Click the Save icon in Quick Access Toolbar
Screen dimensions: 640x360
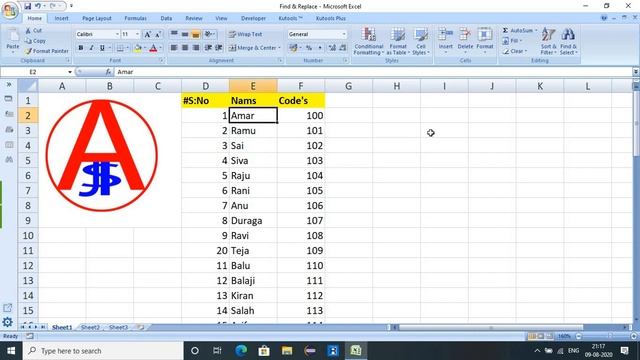pos(27,6)
